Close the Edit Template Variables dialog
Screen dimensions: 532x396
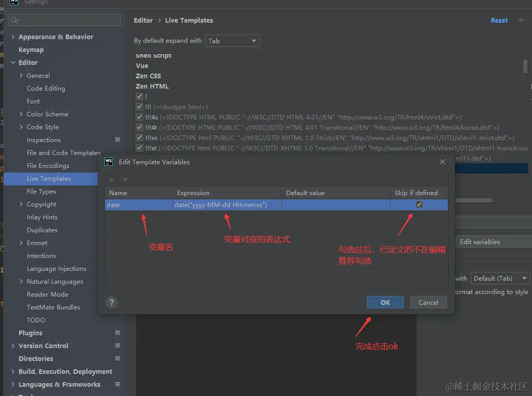click(x=442, y=162)
